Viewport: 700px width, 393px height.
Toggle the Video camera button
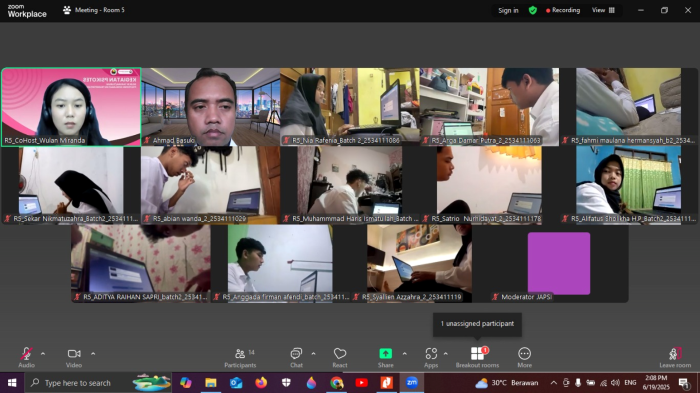coord(74,358)
